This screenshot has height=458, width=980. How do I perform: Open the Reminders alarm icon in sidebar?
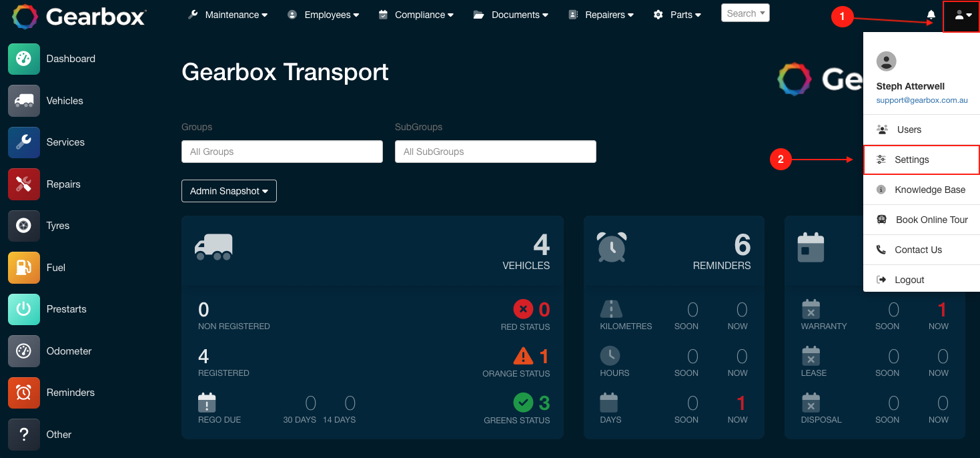click(x=24, y=393)
